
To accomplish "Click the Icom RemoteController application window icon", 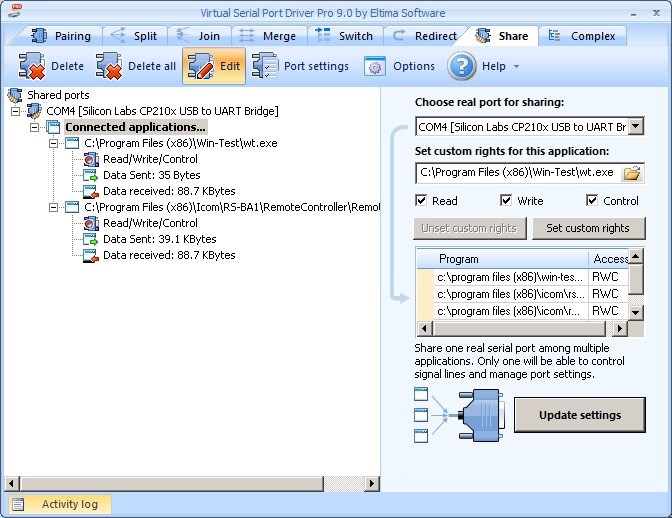I will point(72,207).
